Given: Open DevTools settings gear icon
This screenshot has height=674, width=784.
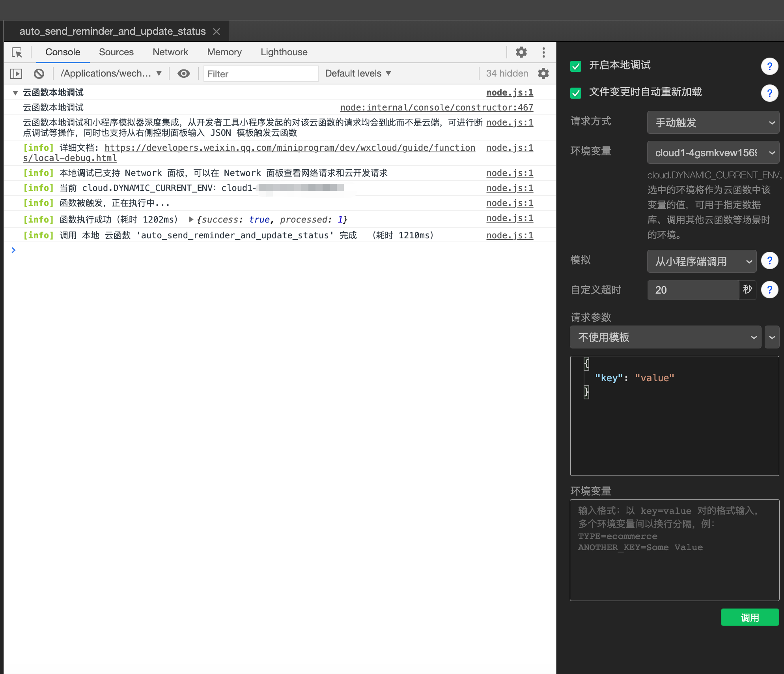Looking at the screenshot, I should point(521,52).
